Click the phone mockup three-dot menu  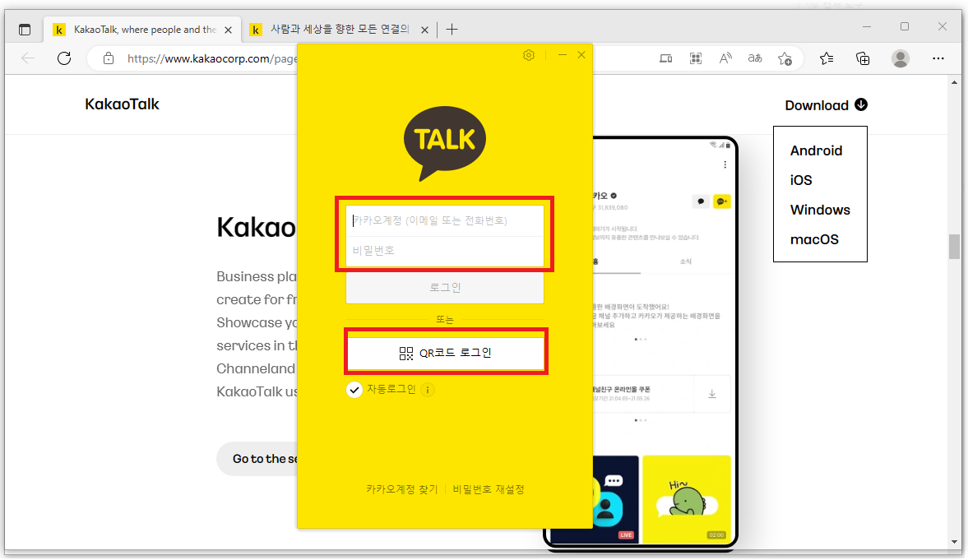[725, 164]
